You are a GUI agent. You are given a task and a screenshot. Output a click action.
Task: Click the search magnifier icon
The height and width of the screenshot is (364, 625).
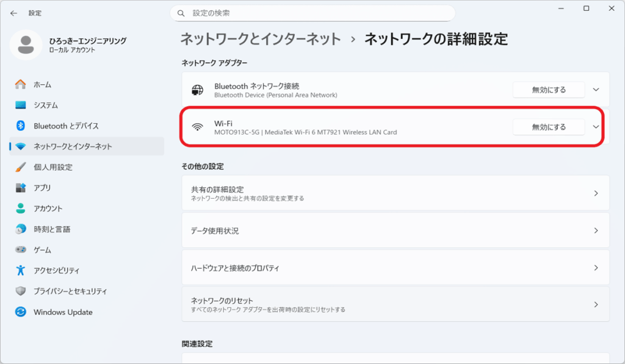click(x=181, y=13)
